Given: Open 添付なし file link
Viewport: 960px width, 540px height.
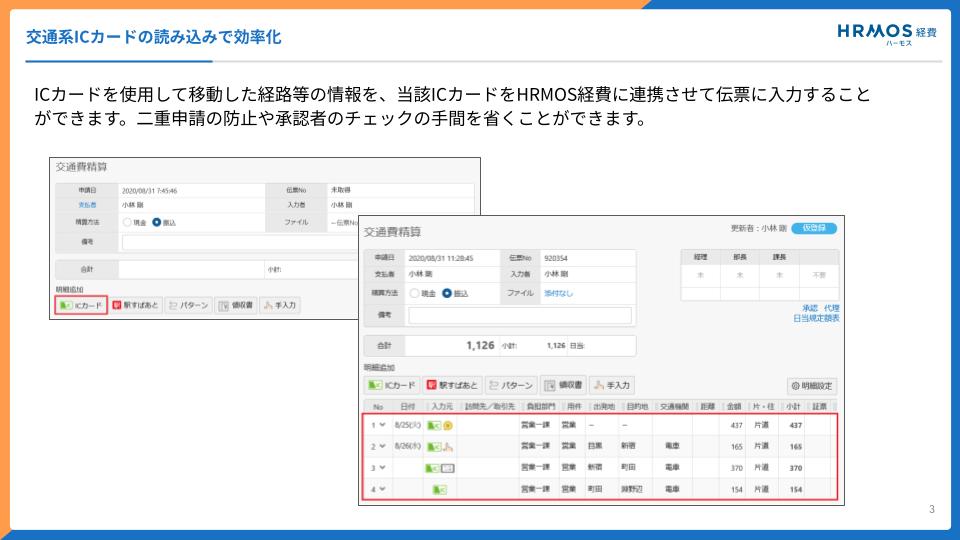Looking at the screenshot, I should tap(558, 293).
